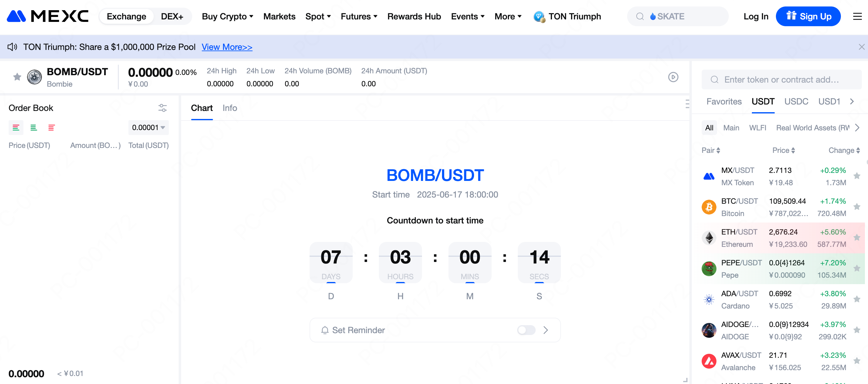Click the MEXC logo
This screenshot has height=384, width=868.
[x=47, y=16]
